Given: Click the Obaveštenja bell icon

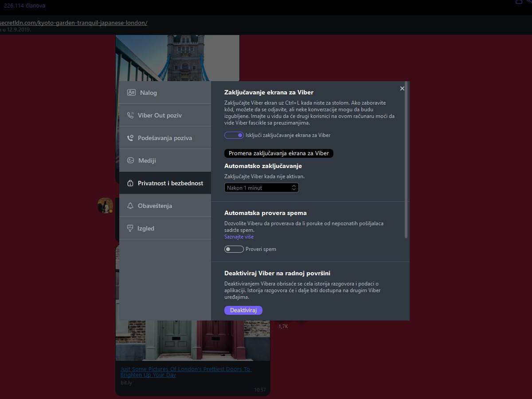Looking at the screenshot, I should [131, 205].
